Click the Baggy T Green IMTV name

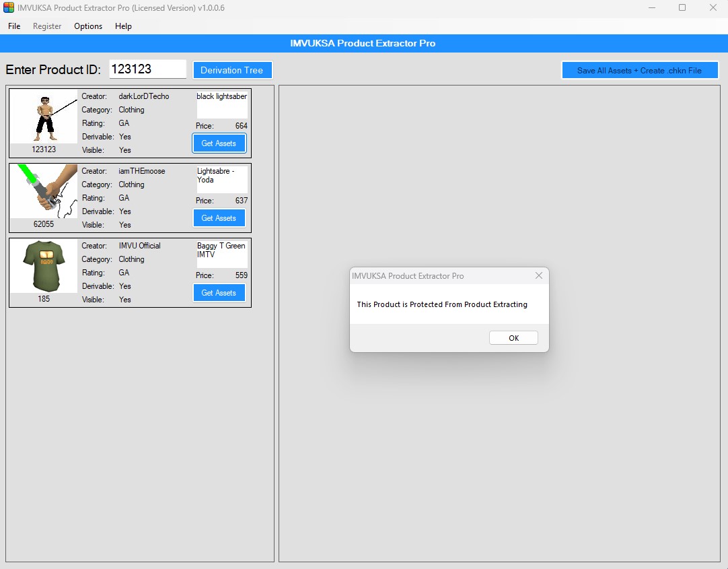pos(221,250)
